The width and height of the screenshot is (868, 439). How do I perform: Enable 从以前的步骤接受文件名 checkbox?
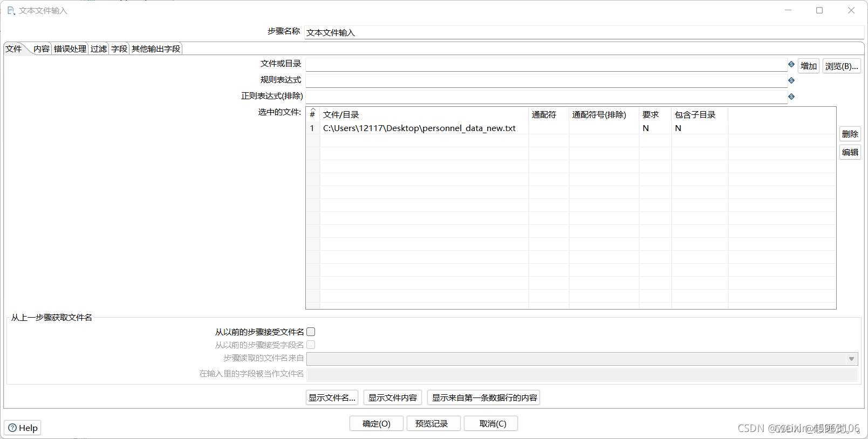click(x=311, y=332)
